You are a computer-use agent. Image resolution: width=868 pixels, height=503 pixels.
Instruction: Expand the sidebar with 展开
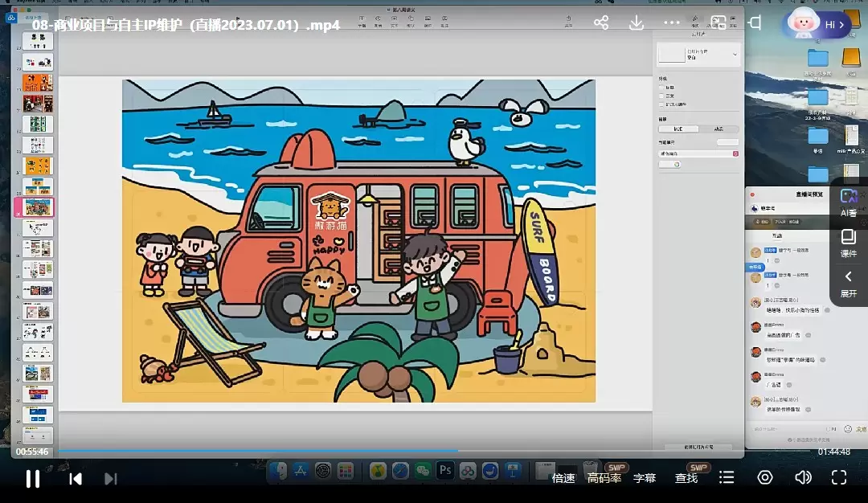pos(848,284)
